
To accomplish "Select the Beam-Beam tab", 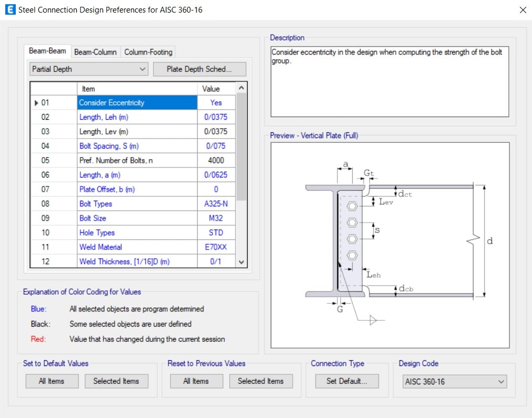I will click(x=47, y=51).
